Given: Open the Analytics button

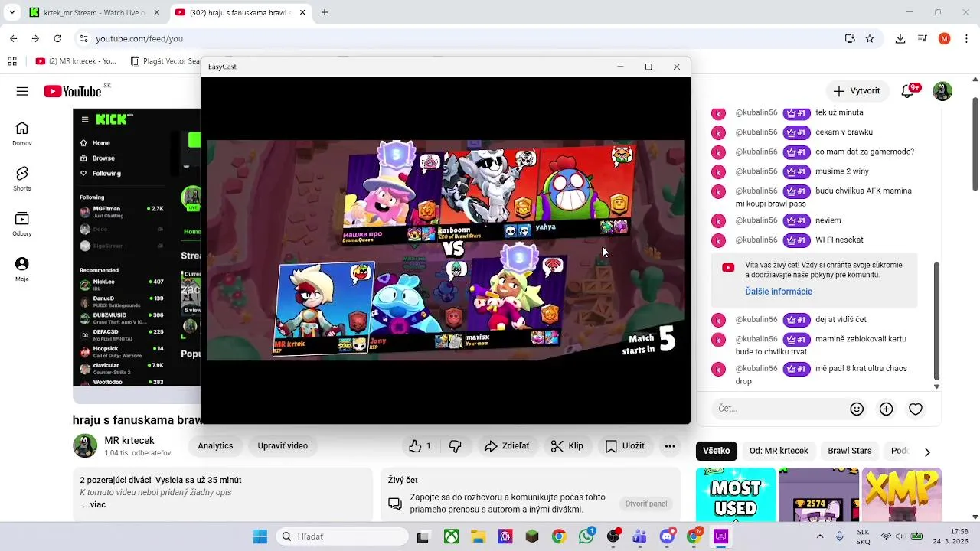Looking at the screenshot, I should pos(215,446).
